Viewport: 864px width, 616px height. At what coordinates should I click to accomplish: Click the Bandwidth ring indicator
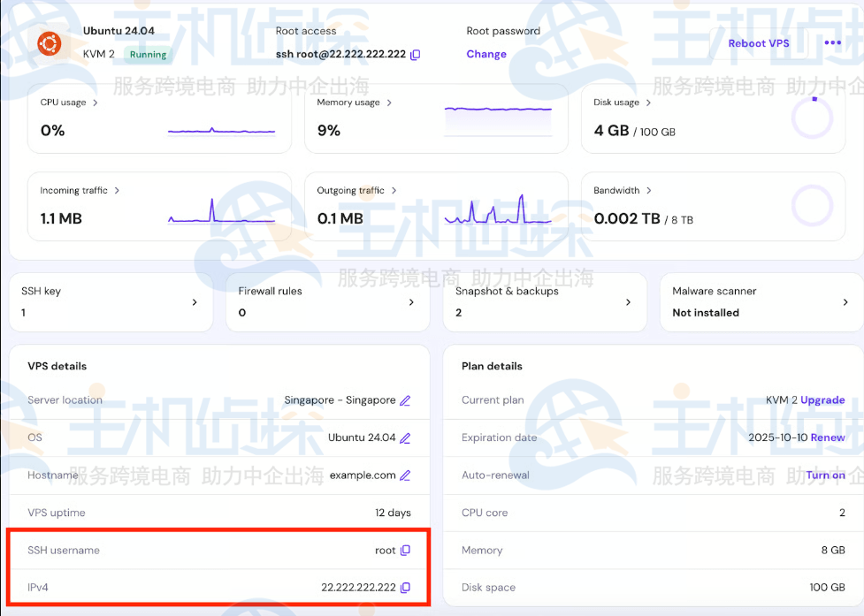coord(812,206)
